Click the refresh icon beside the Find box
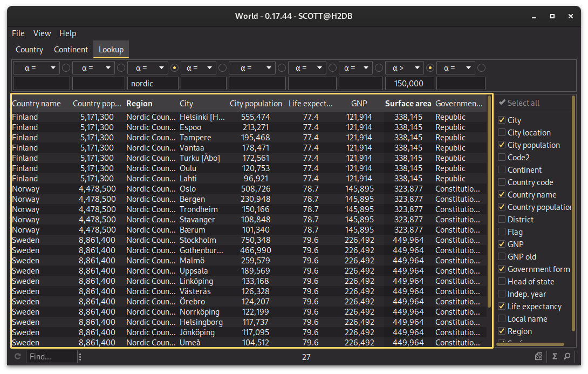The height and width of the screenshot is (374, 588). (x=18, y=357)
